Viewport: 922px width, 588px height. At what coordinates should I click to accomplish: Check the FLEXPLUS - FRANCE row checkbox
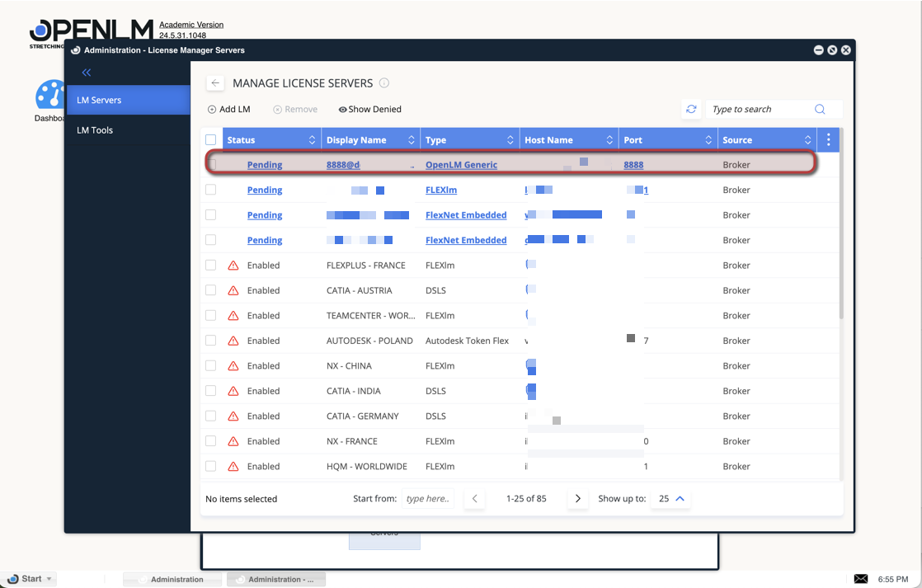tap(211, 266)
